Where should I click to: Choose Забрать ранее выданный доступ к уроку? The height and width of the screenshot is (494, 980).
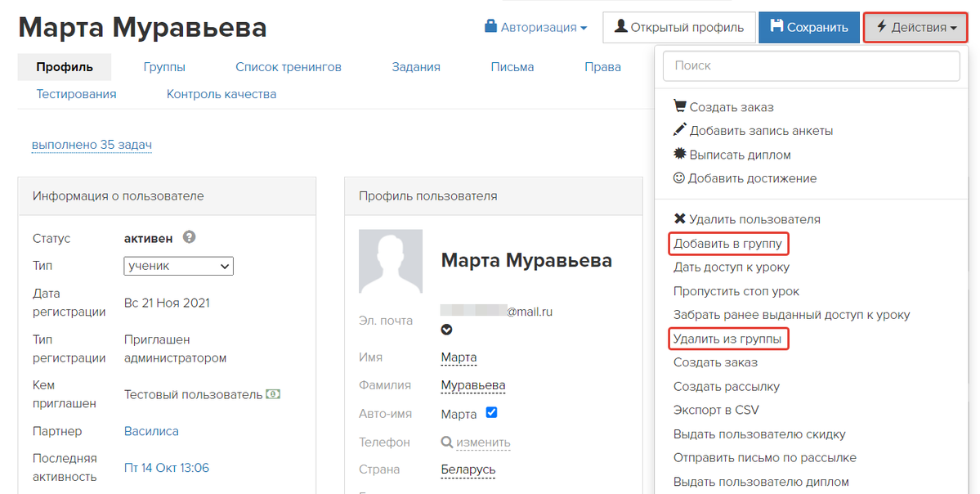(791, 315)
